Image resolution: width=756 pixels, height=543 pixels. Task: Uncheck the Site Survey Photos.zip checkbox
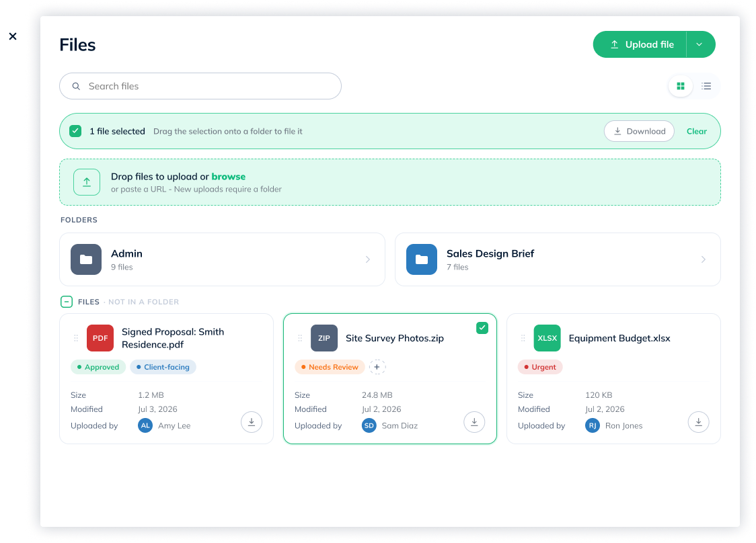pyautogui.click(x=482, y=328)
